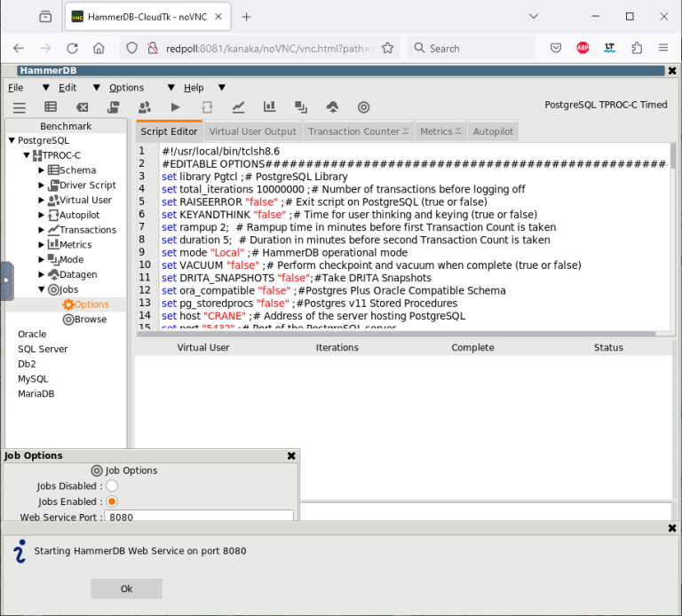Image resolution: width=682 pixels, height=616 pixels.
Task: Click the metrics bar chart icon
Action: pos(270,107)
